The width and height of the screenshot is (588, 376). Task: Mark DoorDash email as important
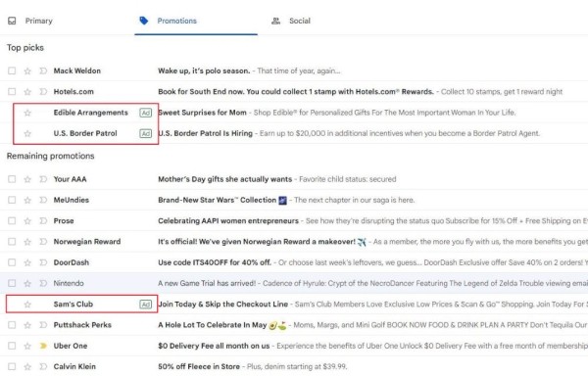pos(43,262)
